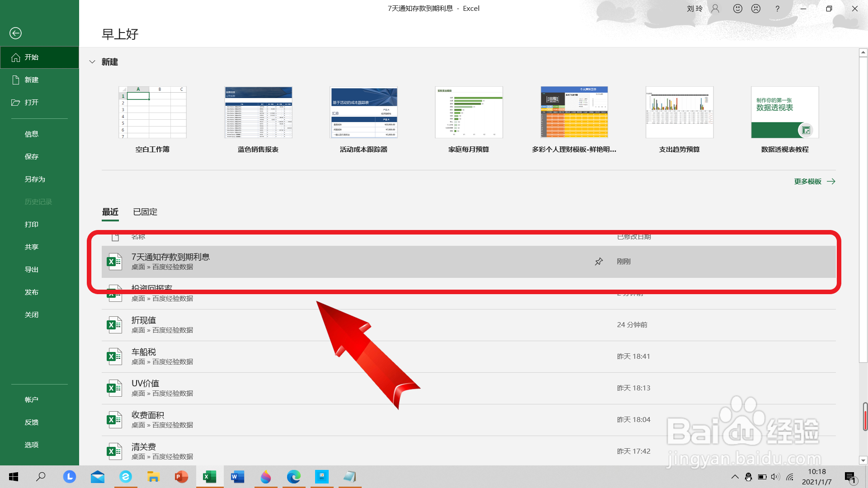Click the Excel file icon for UV价值
Image resolution: width=868 pixels, height=488 pixels.
tap(114, 388)
